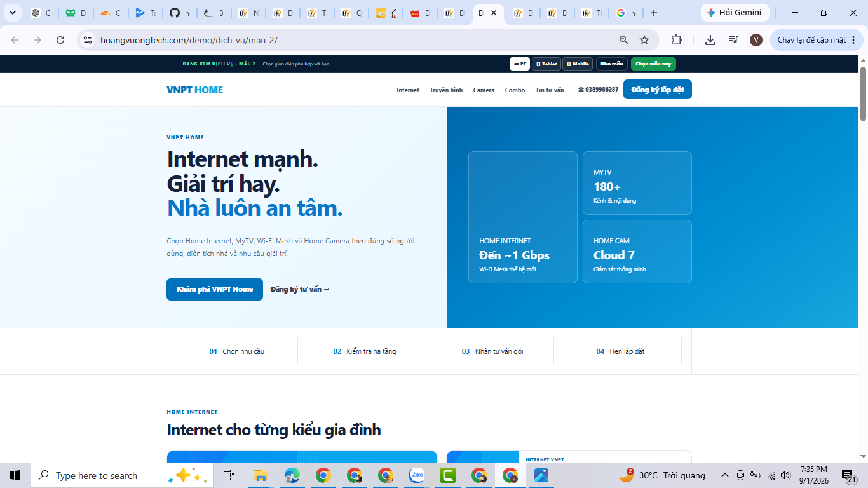Open the volume control in system tray
This screenshot has width=868, height=488.
click(785, 475)
